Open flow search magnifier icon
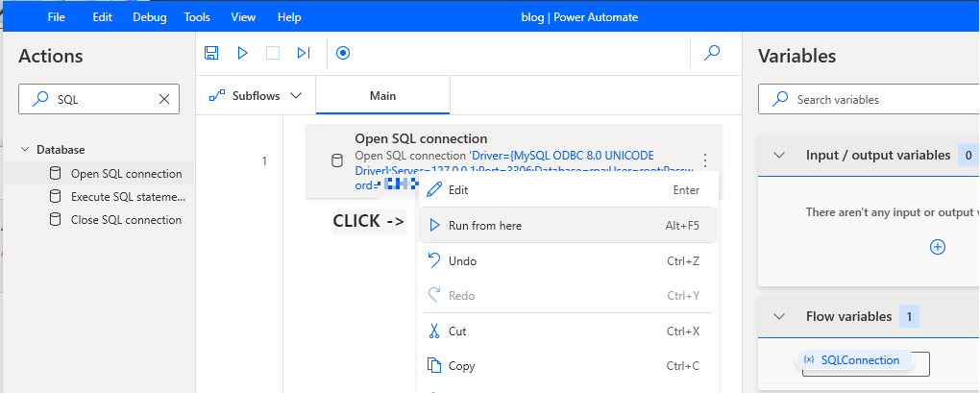The width and height of the screenshot is (980, 393). pyautogui.click(x=712, y=53)
